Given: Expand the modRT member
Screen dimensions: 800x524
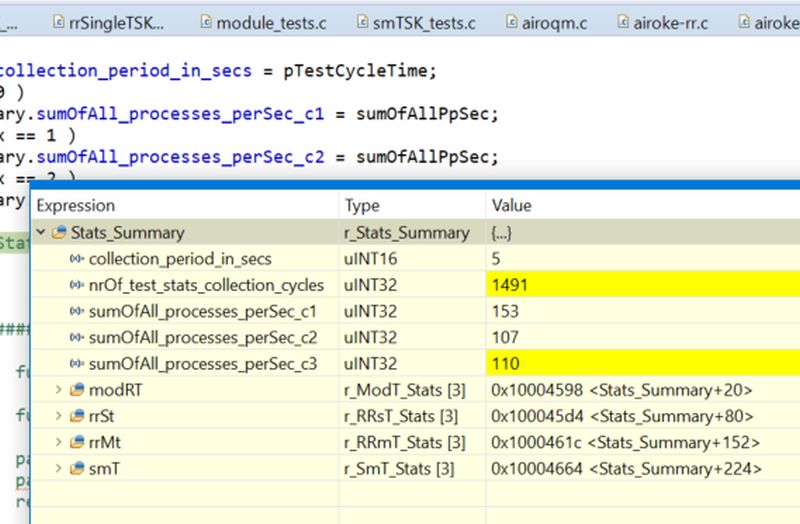Looking at the screenshot, I should pyautogui.click(x=58, y=389).
